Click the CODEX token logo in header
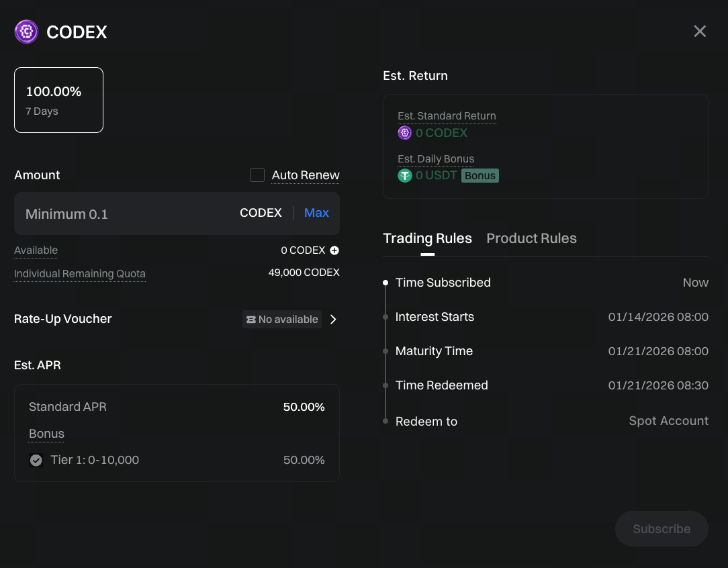Image resolution: width=728 pixels, height=568 pixels. (x=26, y=32)
